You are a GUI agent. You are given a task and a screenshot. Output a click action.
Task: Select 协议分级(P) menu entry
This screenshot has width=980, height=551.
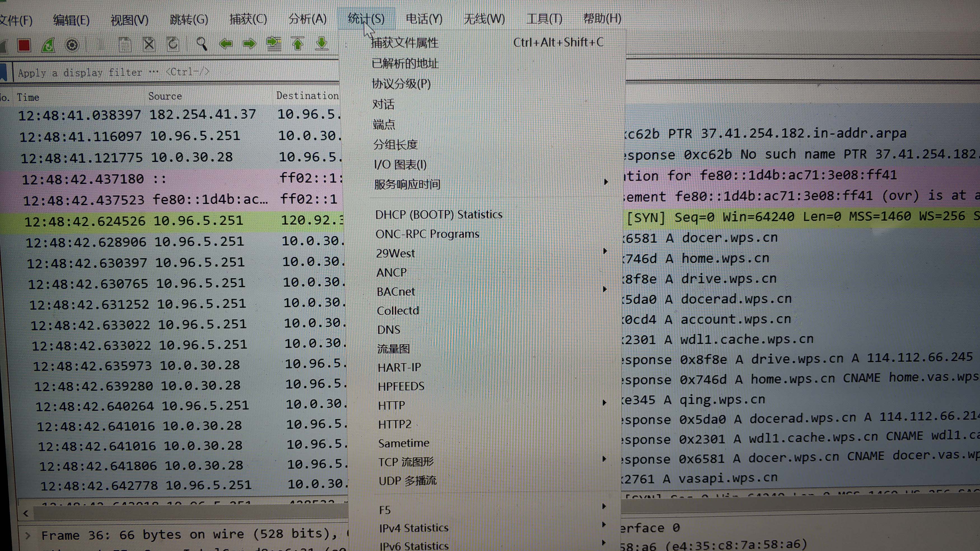(401, 84)
